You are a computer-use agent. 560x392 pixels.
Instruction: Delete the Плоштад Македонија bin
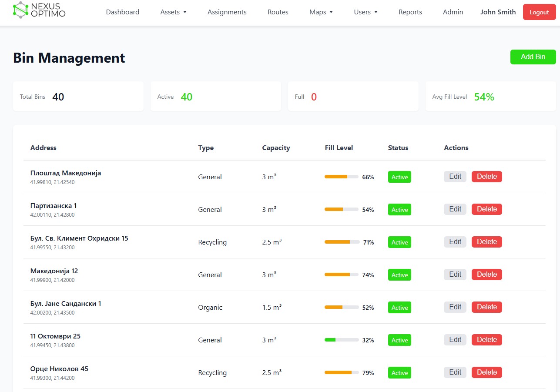[487, 177]
